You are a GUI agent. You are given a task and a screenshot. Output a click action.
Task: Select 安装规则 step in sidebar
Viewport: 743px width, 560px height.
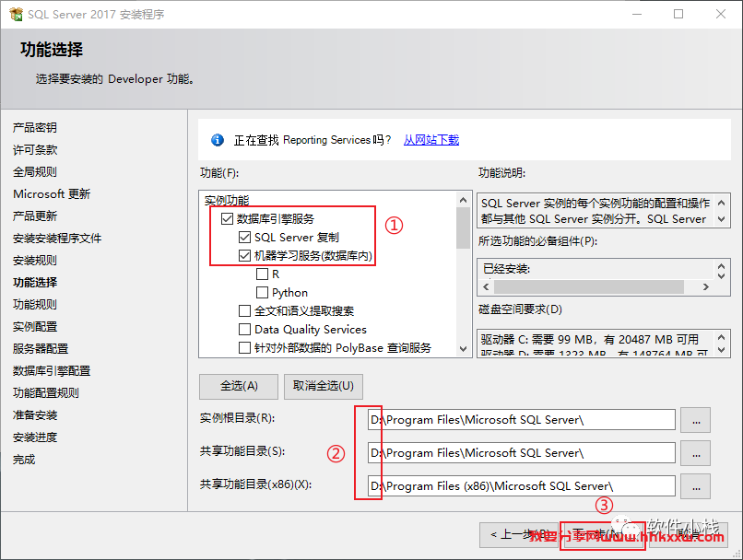[35, 261]
